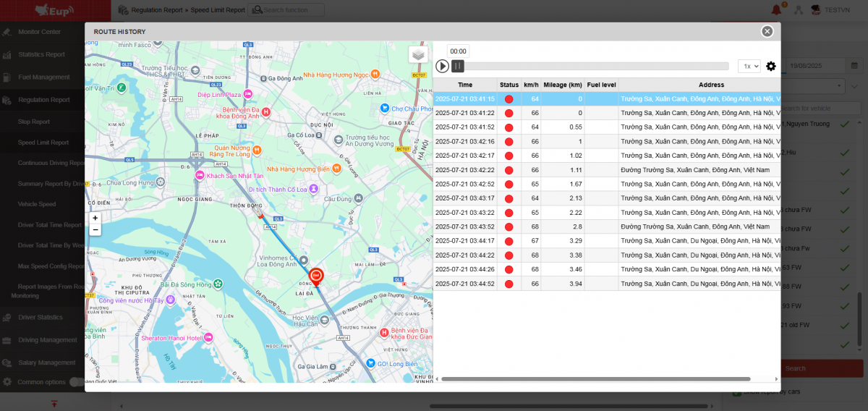Click the red status dot of 03:43:52 row
868x411 pixels.
(509, 226)
